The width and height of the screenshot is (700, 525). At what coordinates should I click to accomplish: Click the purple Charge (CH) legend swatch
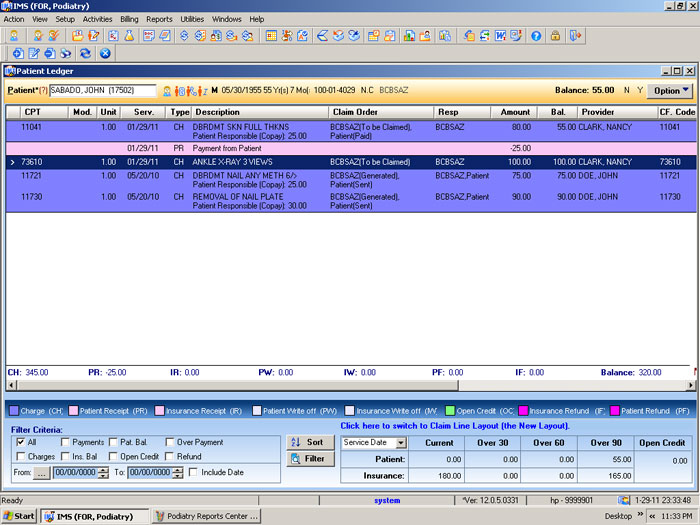tap(14, 411)
